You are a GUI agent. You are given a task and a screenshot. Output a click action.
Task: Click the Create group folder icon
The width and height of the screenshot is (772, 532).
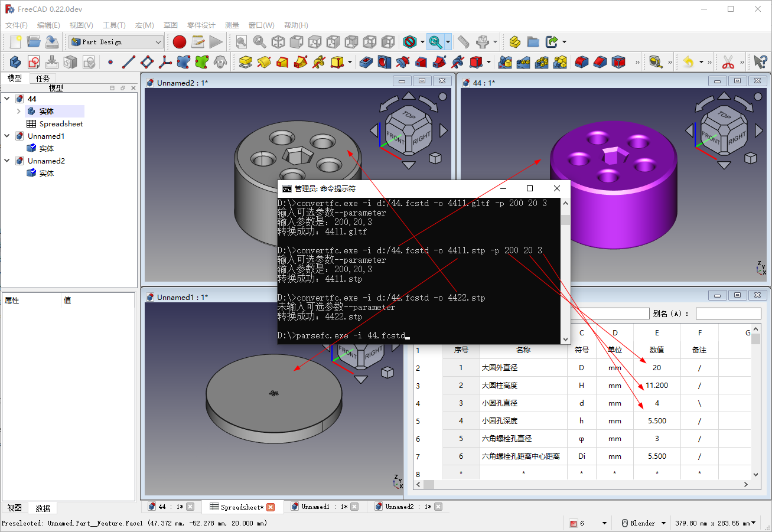[533, 41]
